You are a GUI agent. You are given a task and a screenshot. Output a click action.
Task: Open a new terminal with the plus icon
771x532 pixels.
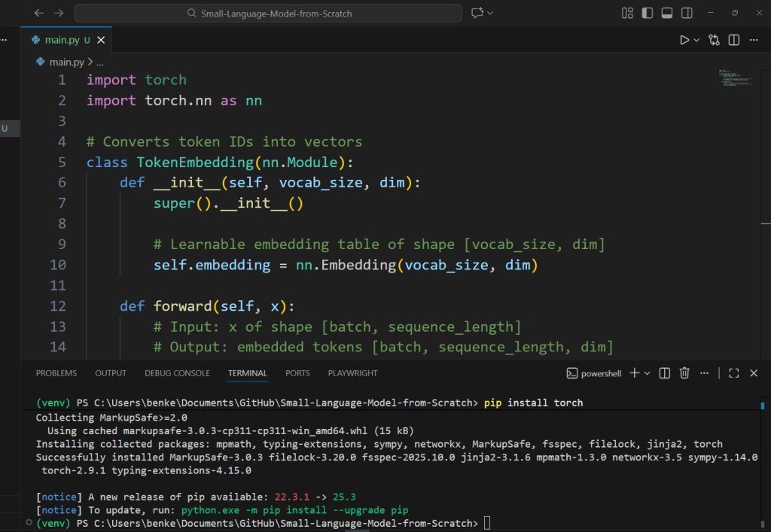(634, 372)
